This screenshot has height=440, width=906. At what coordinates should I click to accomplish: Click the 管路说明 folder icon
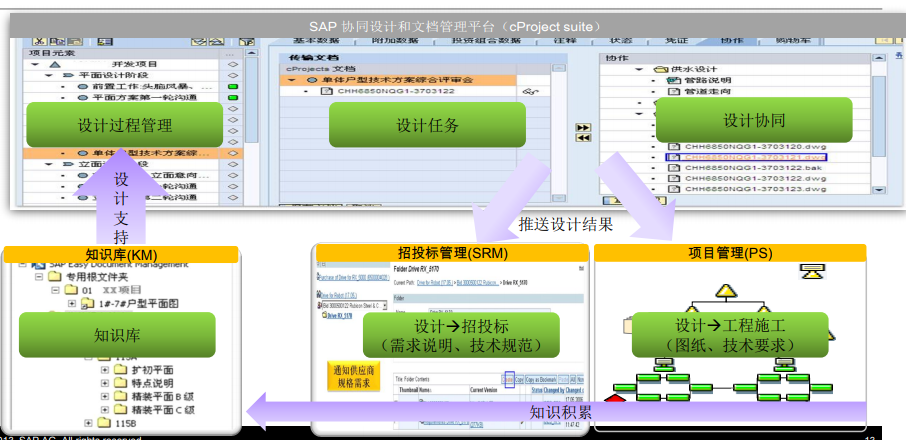tap(674, 80)
